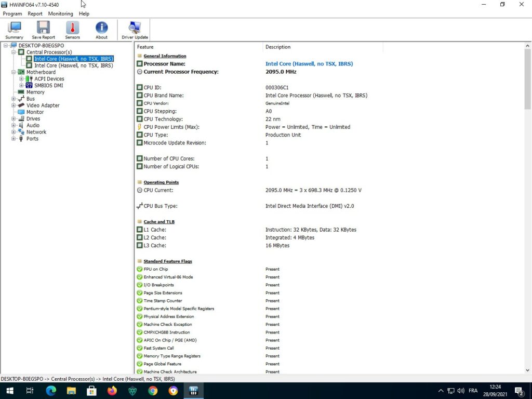
Task: Select Monitor in the tree
Action: tap(35, 112)
